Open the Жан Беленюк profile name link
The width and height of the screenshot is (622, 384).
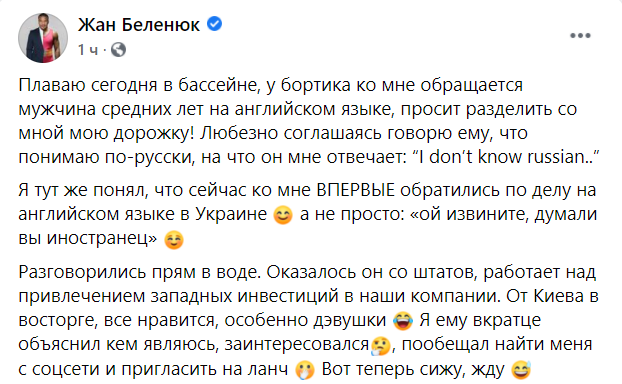click(x=139, y=25)
